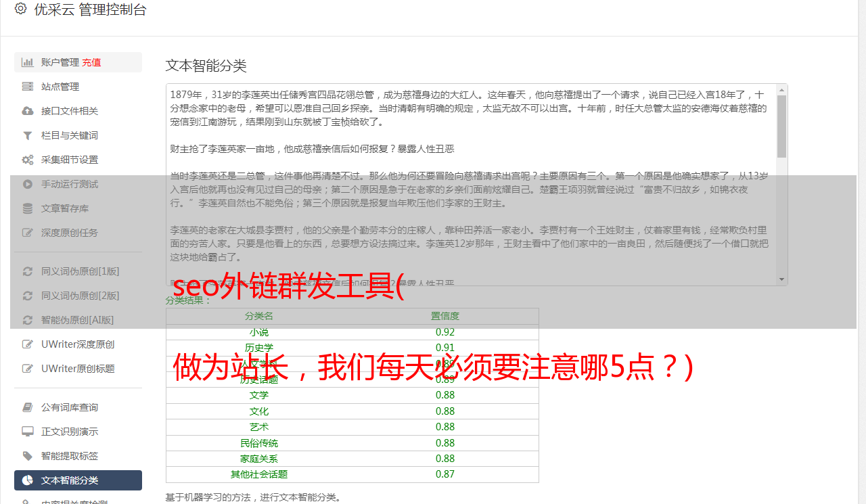Viewport: 866px width, 504px height.
Task: Click the 家庭关系 category cell
Action: pos(259,459)
